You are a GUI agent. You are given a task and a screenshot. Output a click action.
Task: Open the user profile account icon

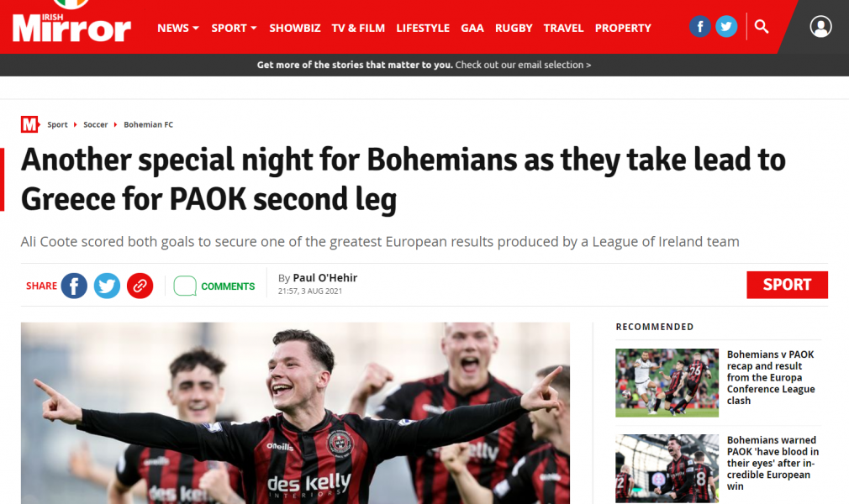tap(820, 27)
